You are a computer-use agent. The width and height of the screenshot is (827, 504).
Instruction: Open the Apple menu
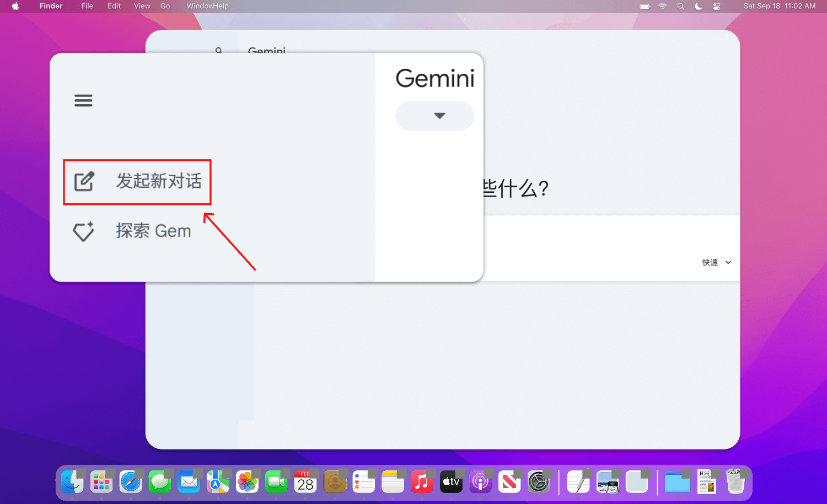(15, 6)
